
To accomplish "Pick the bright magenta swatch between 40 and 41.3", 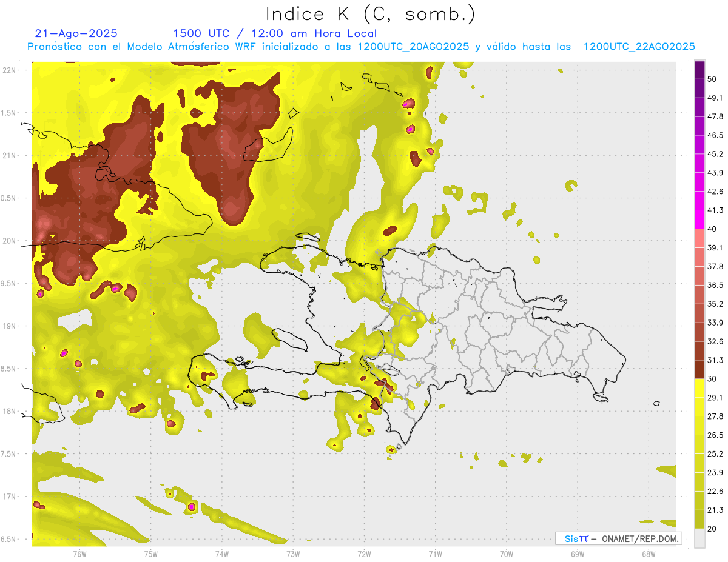I will pyautogui.click(x=699, y=219).
